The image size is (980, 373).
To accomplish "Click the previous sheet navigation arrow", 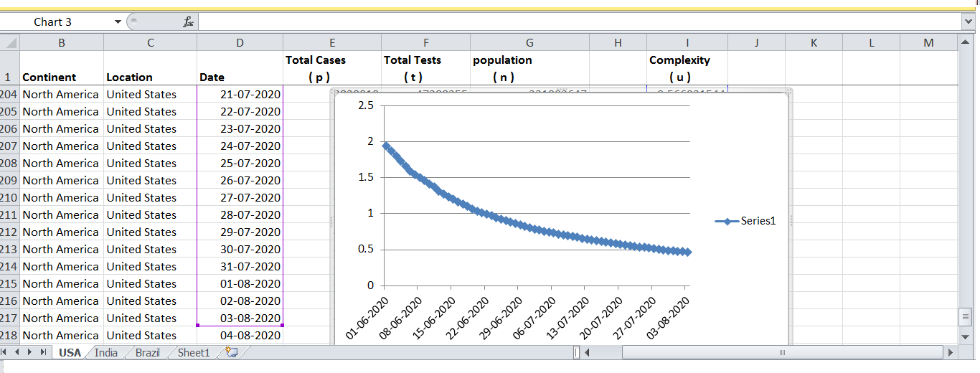I will [x=19, y=352].
